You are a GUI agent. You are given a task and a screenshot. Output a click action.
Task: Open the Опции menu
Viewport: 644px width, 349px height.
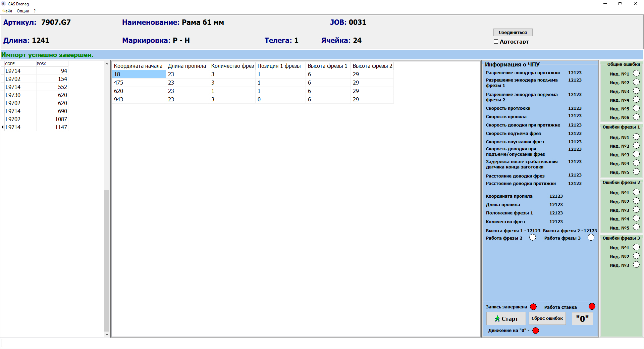[x=23, y=11]
